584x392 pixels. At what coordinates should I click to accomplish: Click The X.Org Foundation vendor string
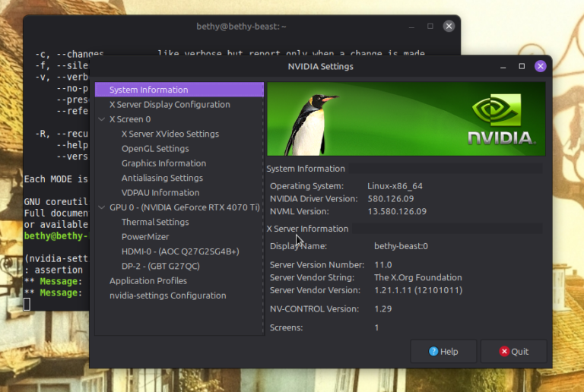click(x=418, y=277)
